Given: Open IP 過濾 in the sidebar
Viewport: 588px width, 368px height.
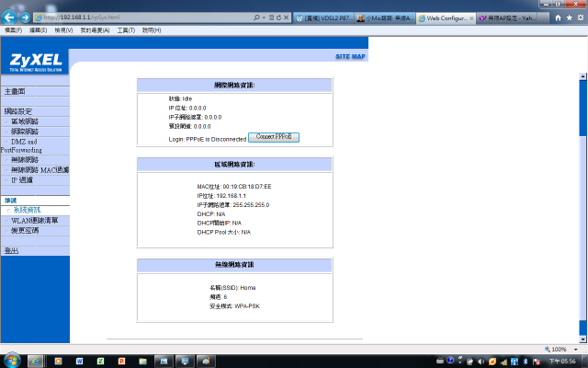Looking at the screenshot, I should point(22,180).
